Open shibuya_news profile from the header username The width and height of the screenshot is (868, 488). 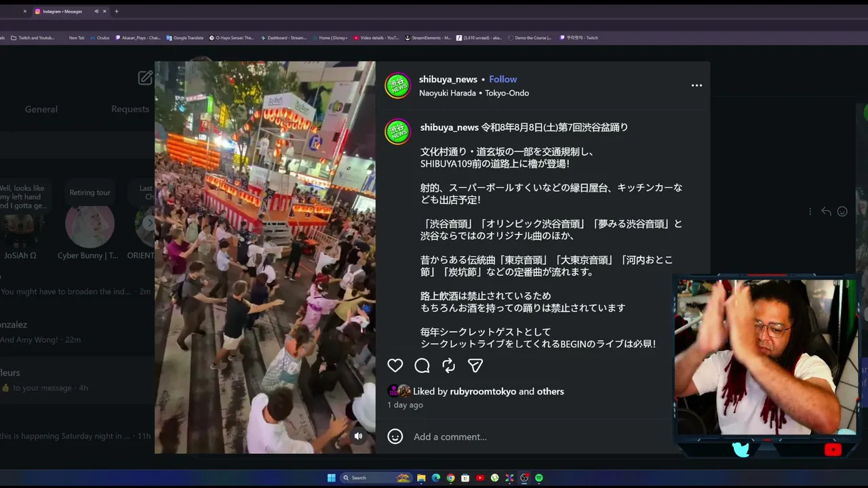click(448, 79)
